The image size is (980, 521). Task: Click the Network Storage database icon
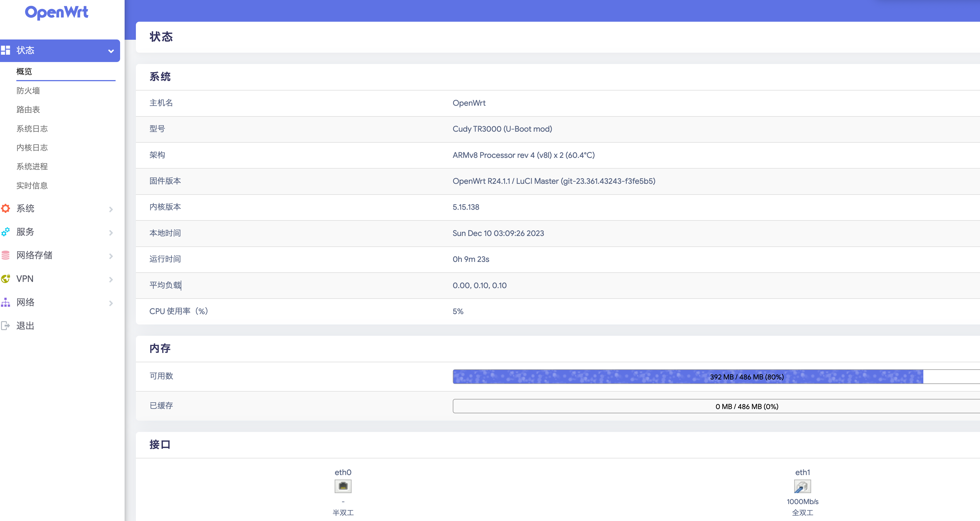(x=6, y=255)
